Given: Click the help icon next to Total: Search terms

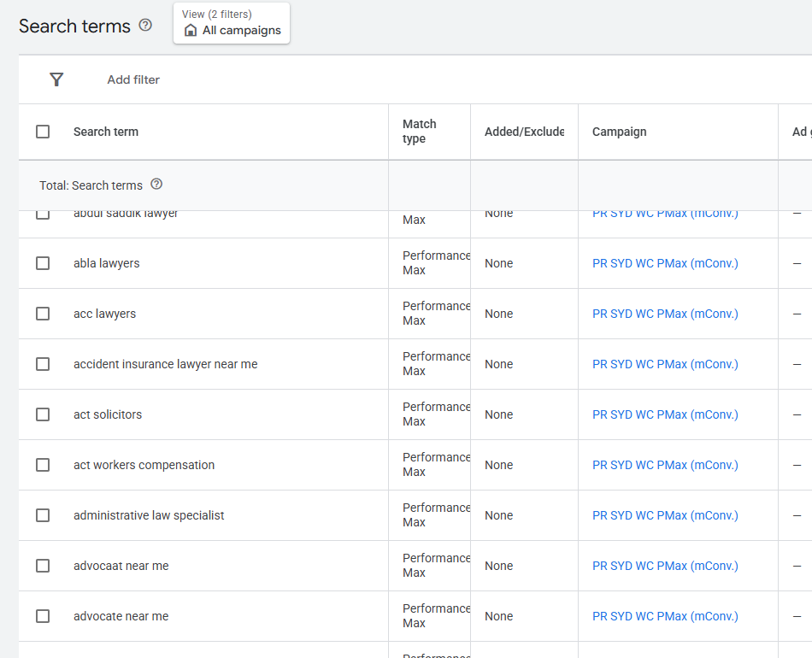Looking at the screenshot, I should [156, 185].
